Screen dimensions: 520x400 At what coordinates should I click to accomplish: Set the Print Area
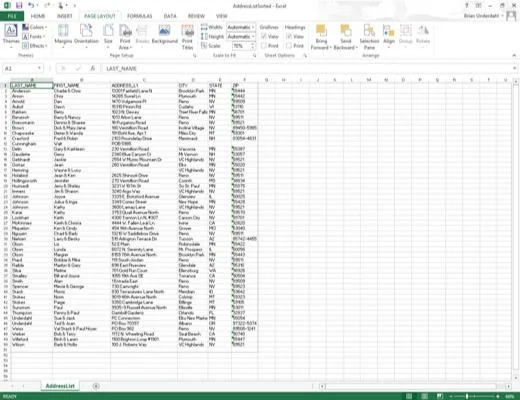pyautogui.click(x=125, y=36)
